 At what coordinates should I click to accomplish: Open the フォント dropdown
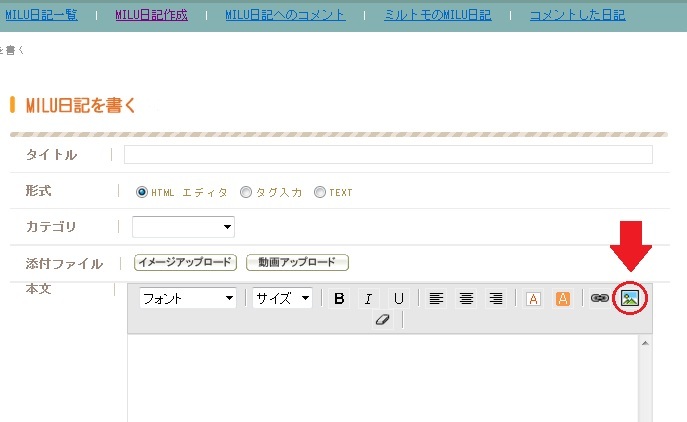pos(187,298)
